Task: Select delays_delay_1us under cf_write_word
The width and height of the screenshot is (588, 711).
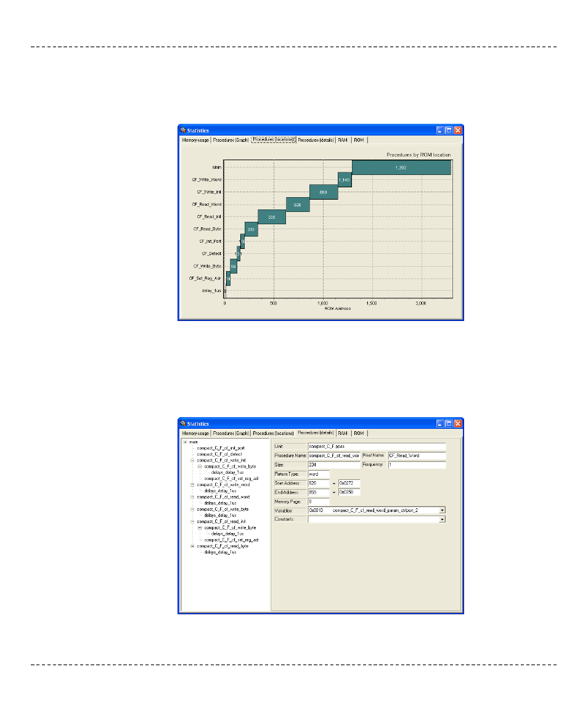Action: 220,490
